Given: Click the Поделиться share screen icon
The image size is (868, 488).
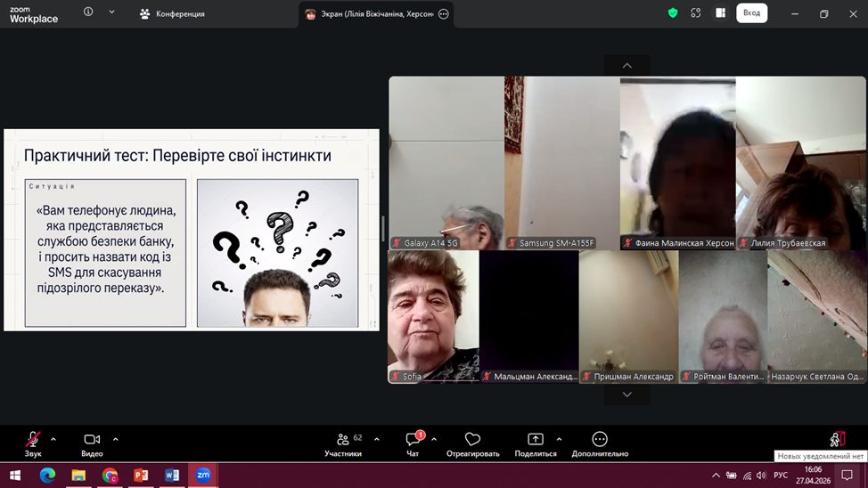Looking at the screenshot, I should [535, 440].
